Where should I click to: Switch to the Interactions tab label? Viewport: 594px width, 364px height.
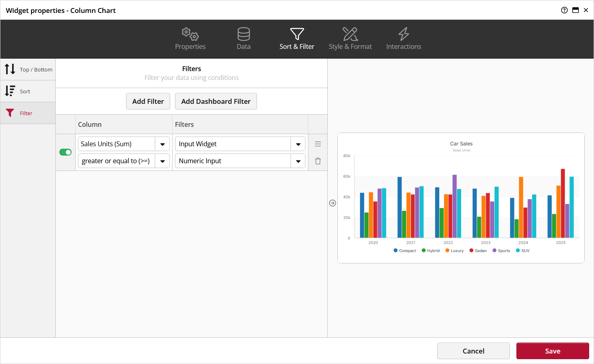tap(404, 46)
